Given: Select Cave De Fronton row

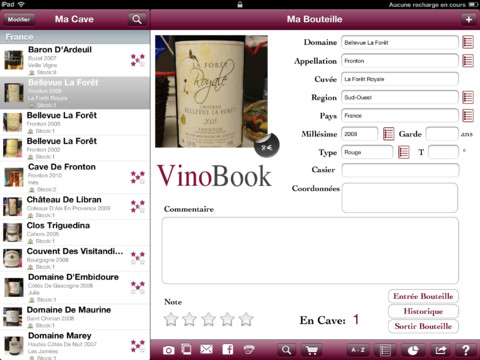Looking at the screenshot, I should point(75,177).
